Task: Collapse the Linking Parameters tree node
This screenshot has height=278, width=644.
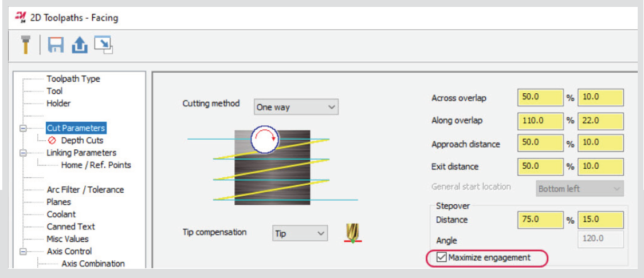Action: [23, 153]
